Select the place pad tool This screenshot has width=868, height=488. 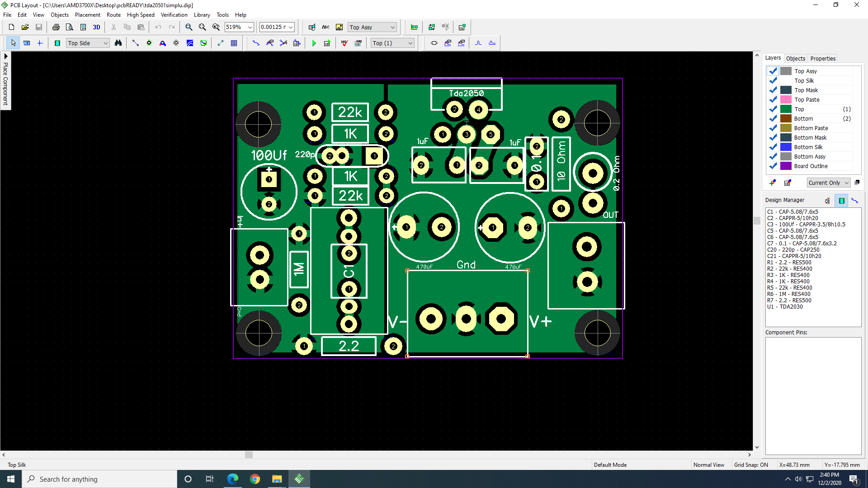[149, 43]
